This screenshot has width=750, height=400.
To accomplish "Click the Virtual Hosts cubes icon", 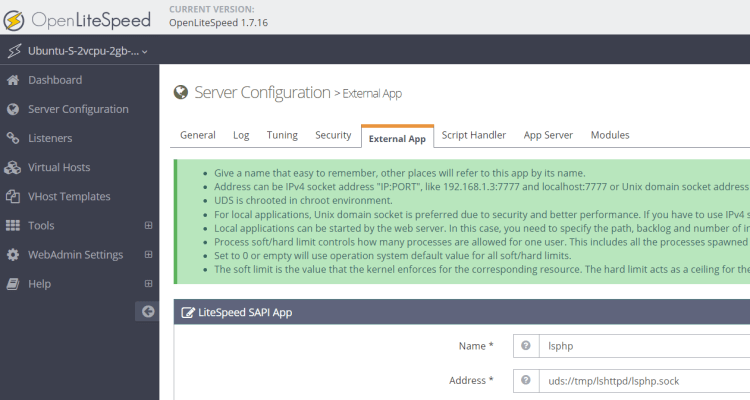I will click(x=13, y=167).
